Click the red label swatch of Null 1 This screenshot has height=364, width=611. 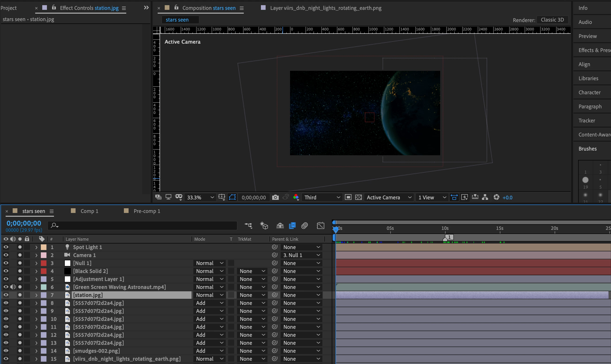(44, 263)
